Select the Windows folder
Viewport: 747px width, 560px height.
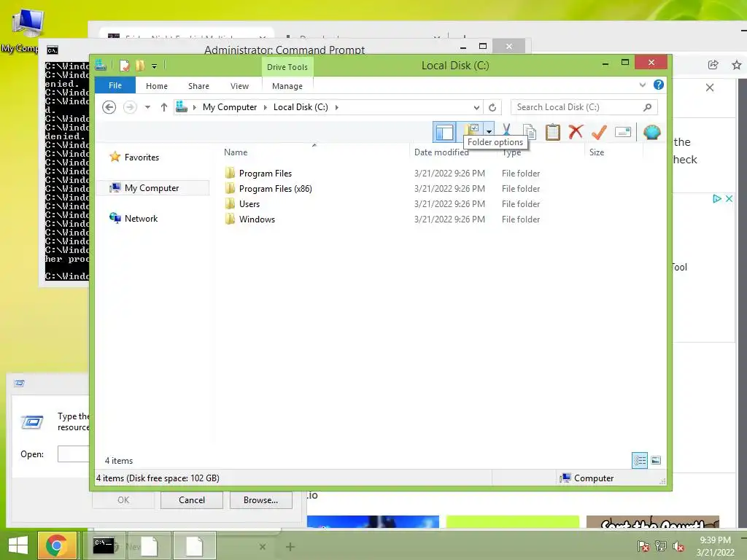(257, 219)
